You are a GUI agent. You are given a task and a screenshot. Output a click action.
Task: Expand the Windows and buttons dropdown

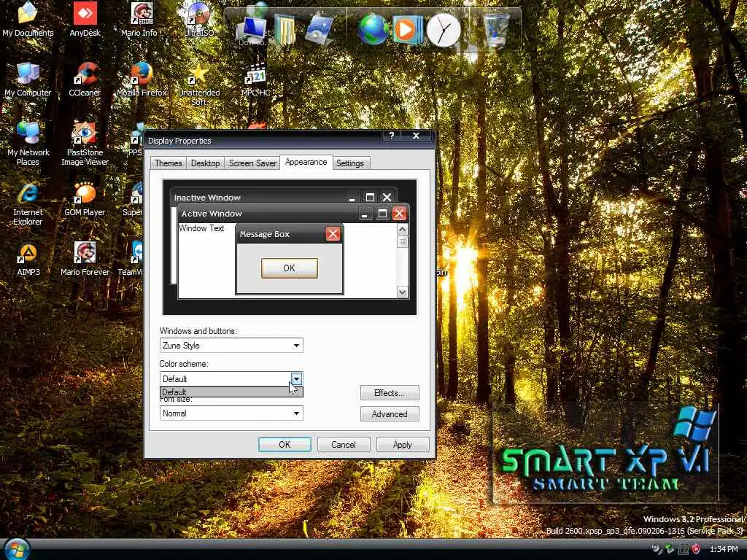[x=296, y=345]
